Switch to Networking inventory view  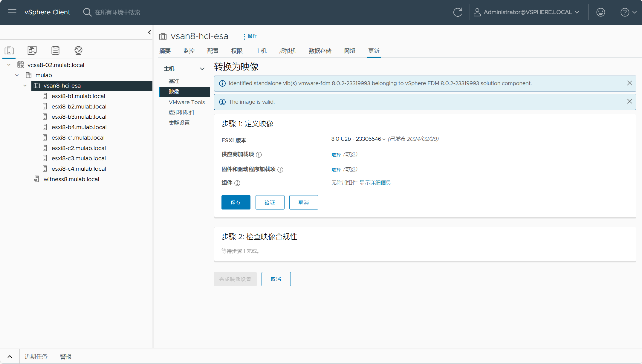point(78,51)
